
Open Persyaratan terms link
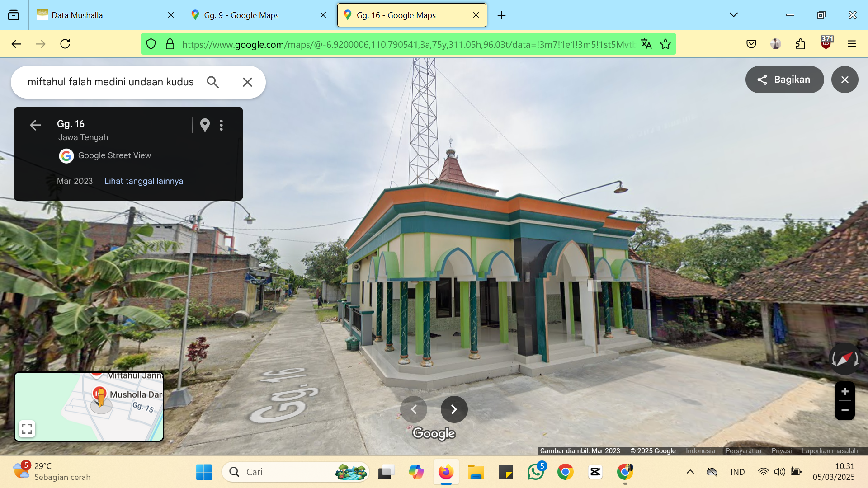[743, 451]
